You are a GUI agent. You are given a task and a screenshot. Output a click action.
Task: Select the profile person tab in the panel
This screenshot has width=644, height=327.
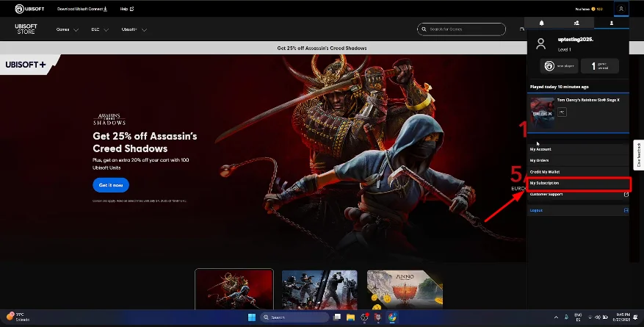click(x=611, y=23)
